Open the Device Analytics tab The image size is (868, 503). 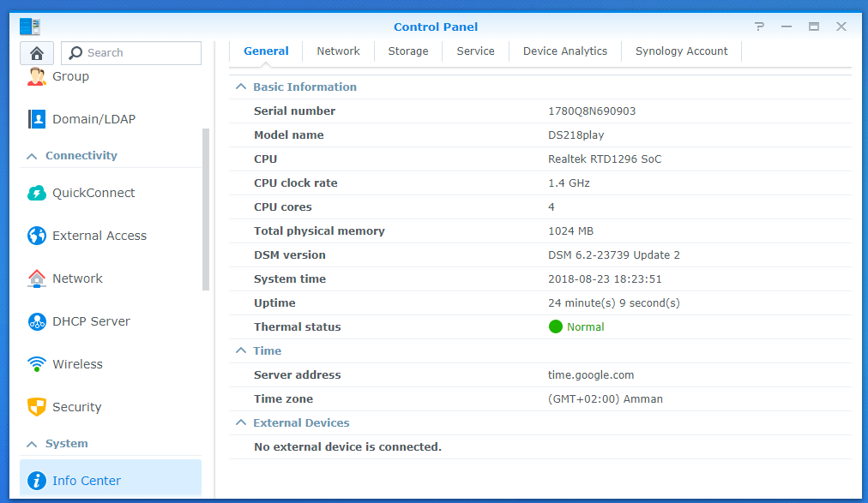tap(565, 51)
